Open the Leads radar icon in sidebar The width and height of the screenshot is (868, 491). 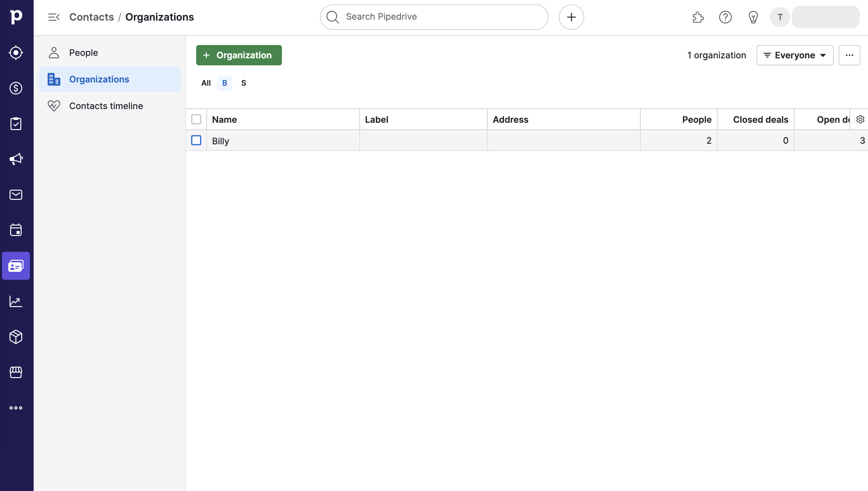pyautogui.click(x=16, y=53)
